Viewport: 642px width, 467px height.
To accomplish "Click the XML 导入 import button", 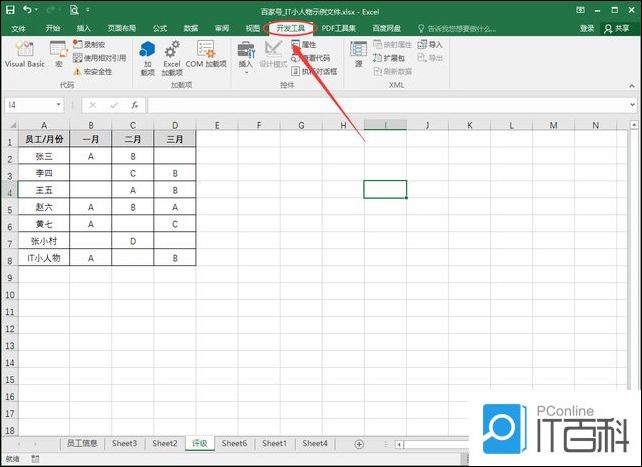I will [x=430, y=44].
